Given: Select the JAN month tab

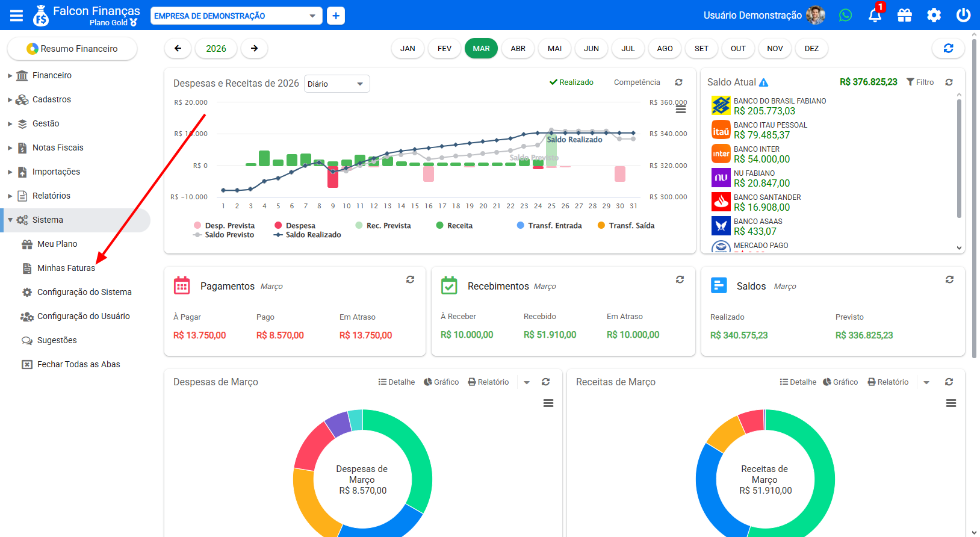Looking at the screenshot, I should click(408, 49).
